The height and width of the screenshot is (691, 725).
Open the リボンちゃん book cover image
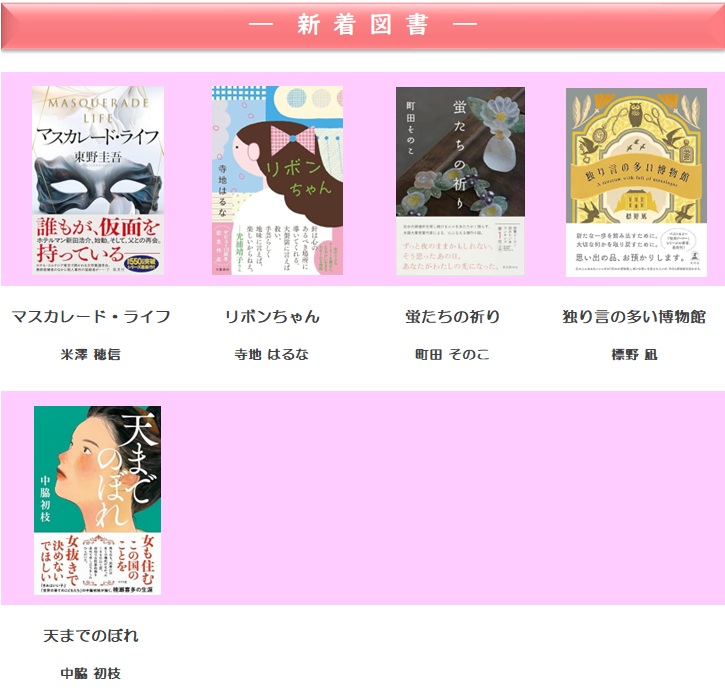click(x=277, y=180)
